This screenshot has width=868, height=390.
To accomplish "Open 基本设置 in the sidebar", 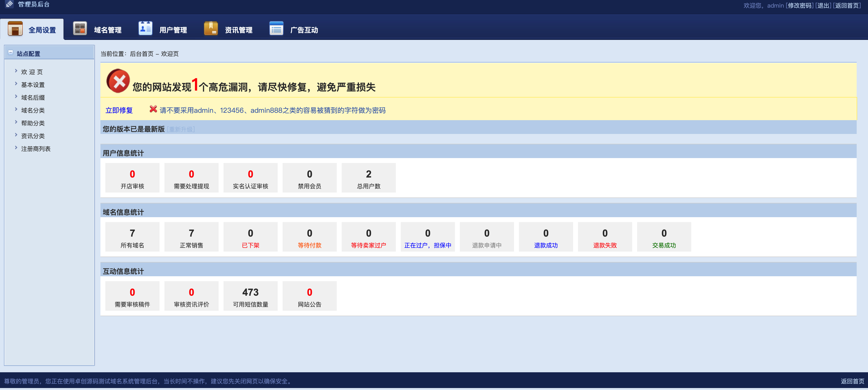I will 33,85.
